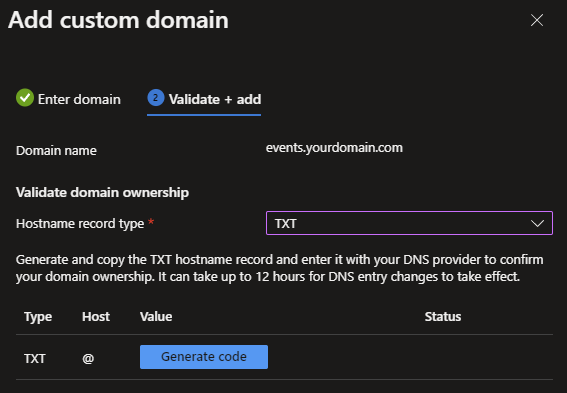Click the Value column header
The height and width of the screenshot is (393, 567).
(x=156, y=317)
